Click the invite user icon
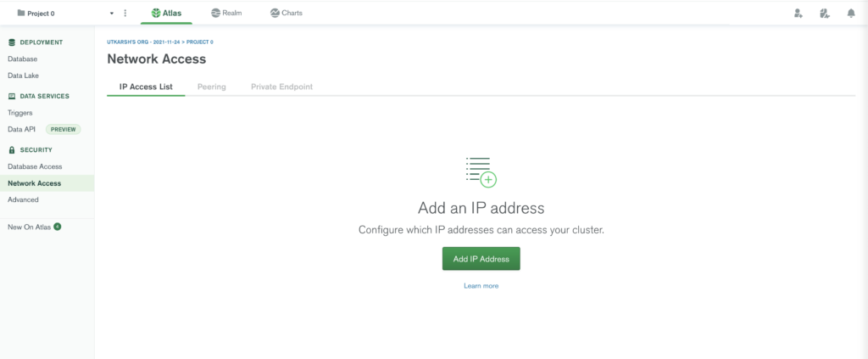868x359 pixels. pyautogui.click(x=798, y=13)
